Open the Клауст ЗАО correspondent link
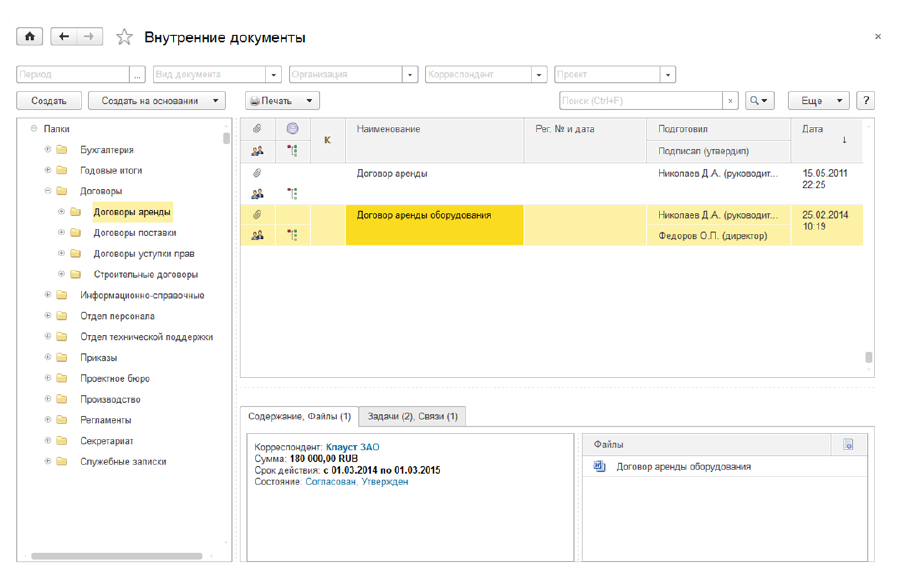900x582 pixels. [x=353, y=447]
